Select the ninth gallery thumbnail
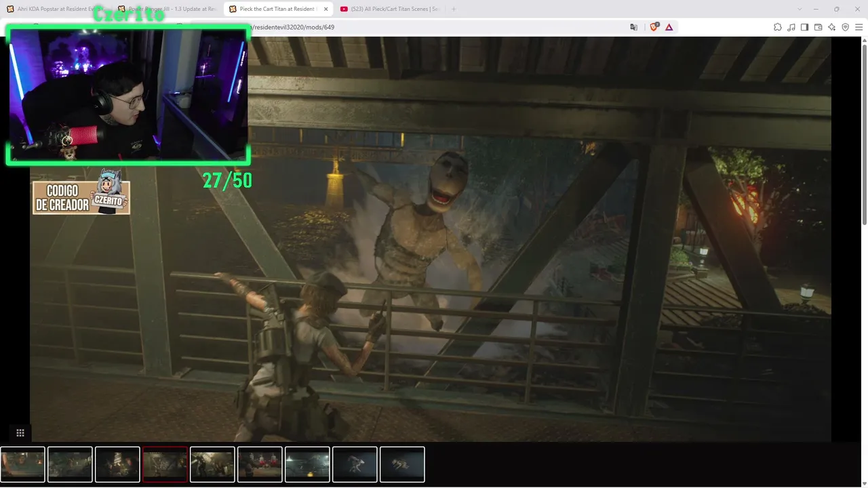The width and height of the screenshot is (868, 488). tap(402, 464)
